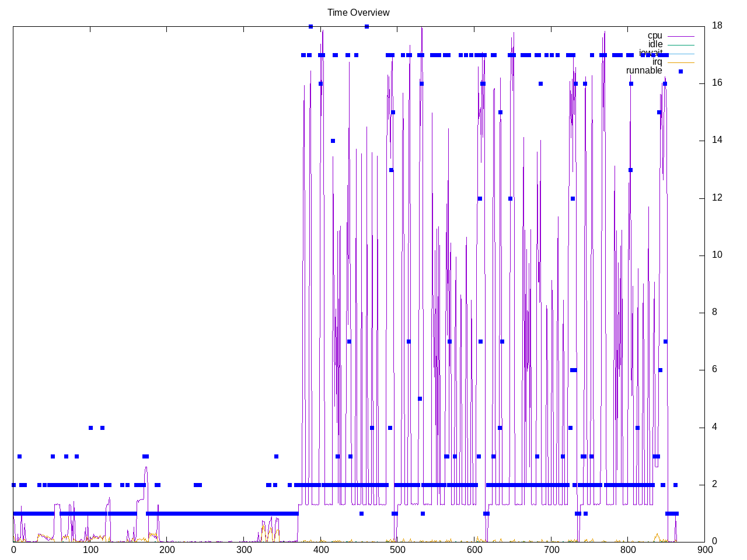This screenshot has height=560, width=747.
Task: Click the purple cpu legend line sample
Action: (680, 36)
